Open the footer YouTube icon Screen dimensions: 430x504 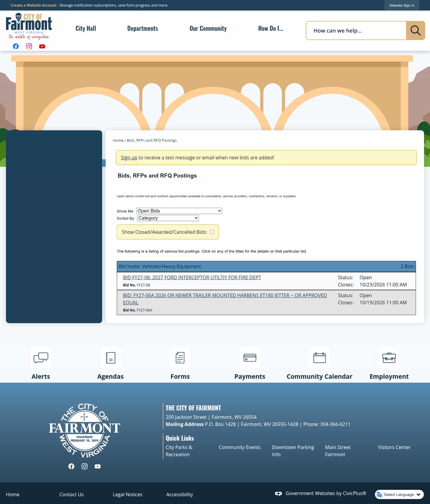[x=98, y=466]
